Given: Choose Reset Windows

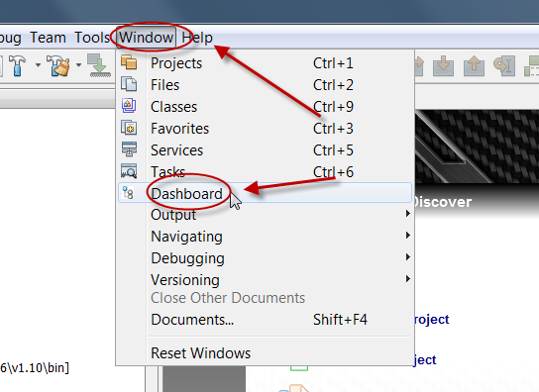Looking at the screenshot, I should click(x=265, y=352).
